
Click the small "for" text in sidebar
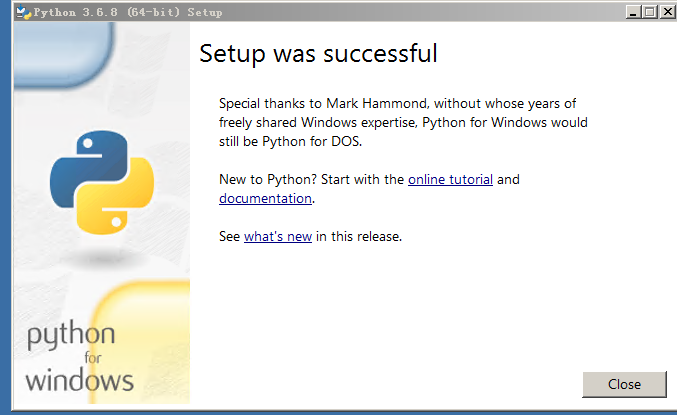pos(93,358)
